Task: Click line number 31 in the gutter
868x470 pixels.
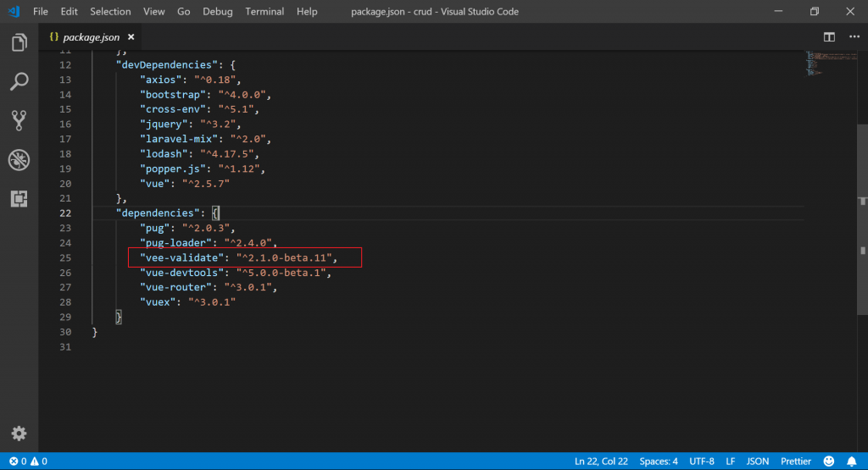Action: (x=65, y=346)
